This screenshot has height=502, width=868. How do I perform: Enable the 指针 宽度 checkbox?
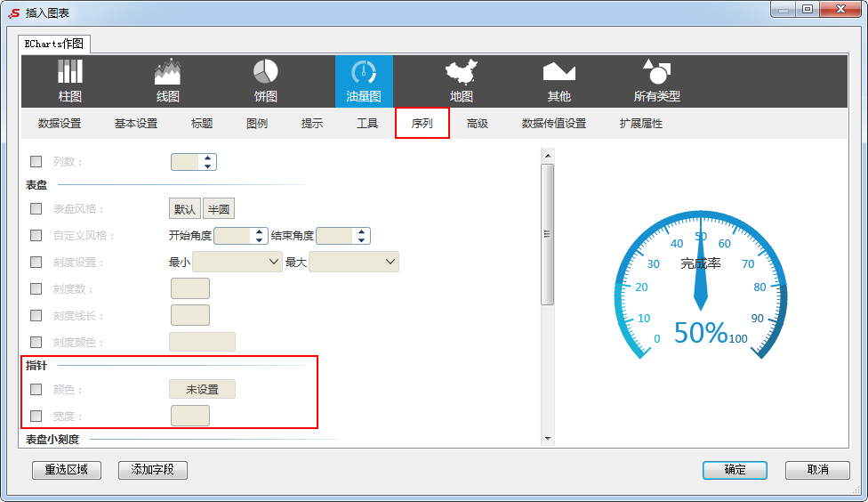(x=36, y=416)
